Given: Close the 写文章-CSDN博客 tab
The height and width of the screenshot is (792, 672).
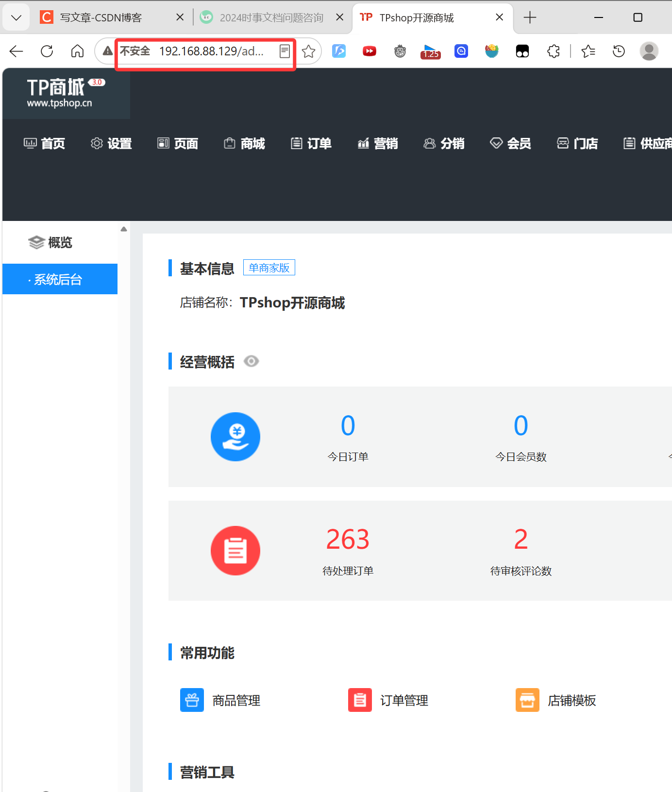Looking at the screenshot, I should pos(180,17).
